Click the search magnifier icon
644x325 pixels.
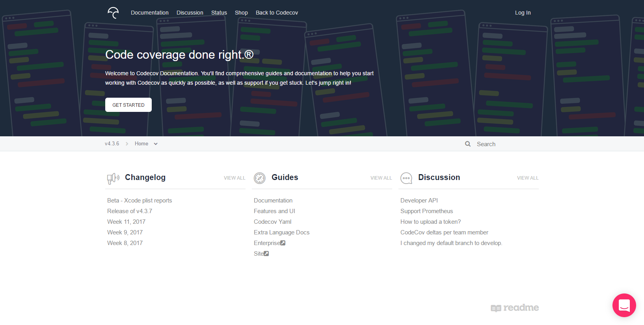click(468, 144)
